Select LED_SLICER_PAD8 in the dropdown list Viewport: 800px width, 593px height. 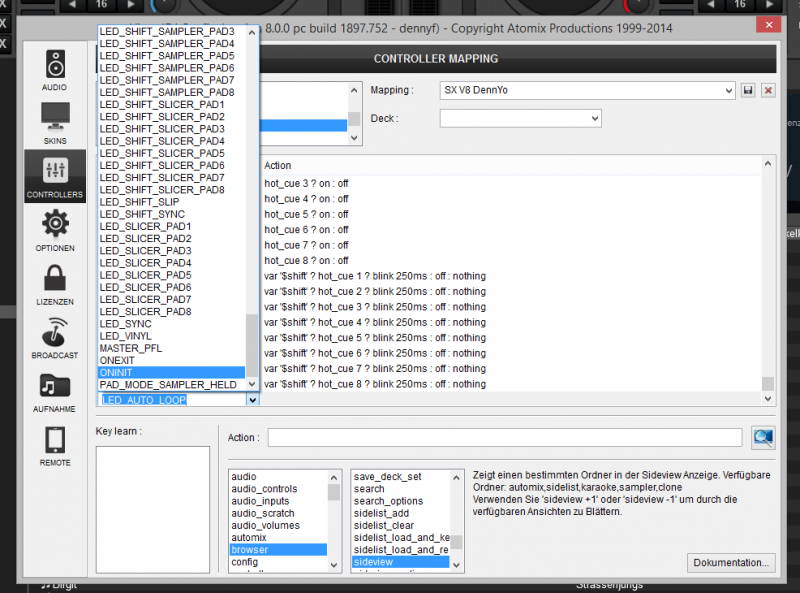(x=171, y=311)
